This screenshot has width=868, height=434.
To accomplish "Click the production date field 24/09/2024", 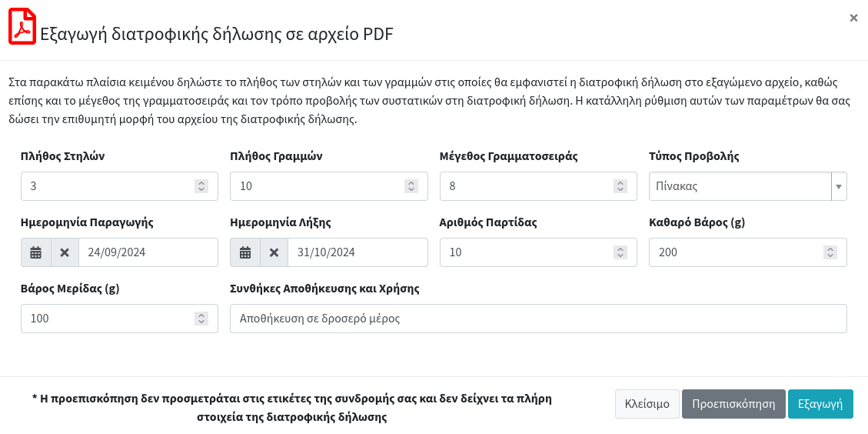I will (148, 252).
